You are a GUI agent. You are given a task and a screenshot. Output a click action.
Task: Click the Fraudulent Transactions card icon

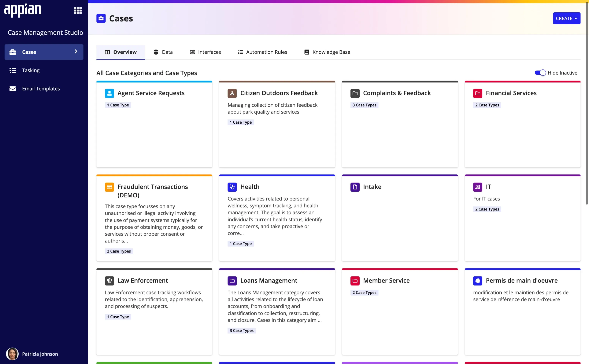click(109, 187)
